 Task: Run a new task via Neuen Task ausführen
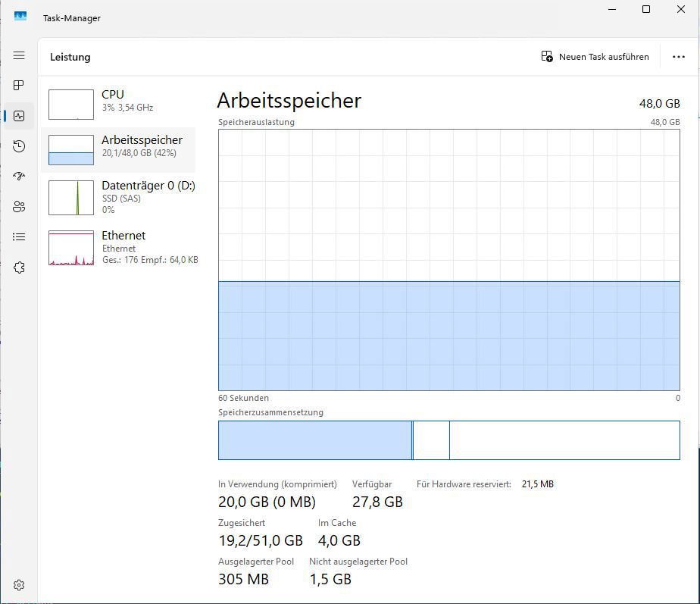[595, 56]
